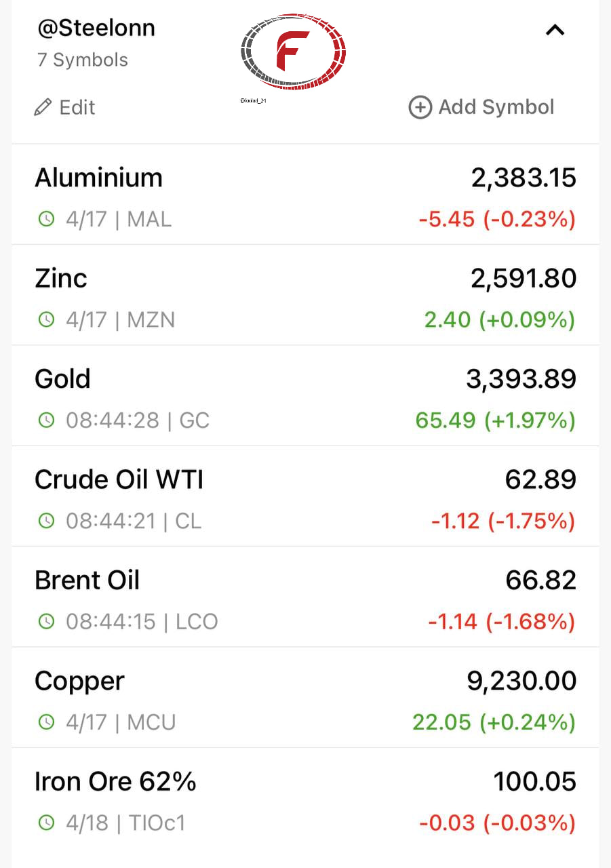611x868 pixels.
Task: Open Crude Oil WTI quote
Action: click(119, 479)
